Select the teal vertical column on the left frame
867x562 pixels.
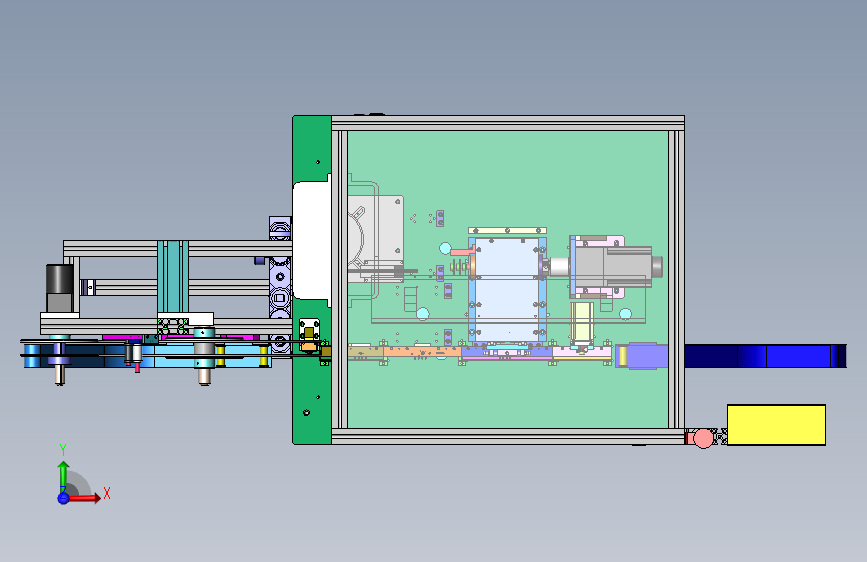point(173,277)
